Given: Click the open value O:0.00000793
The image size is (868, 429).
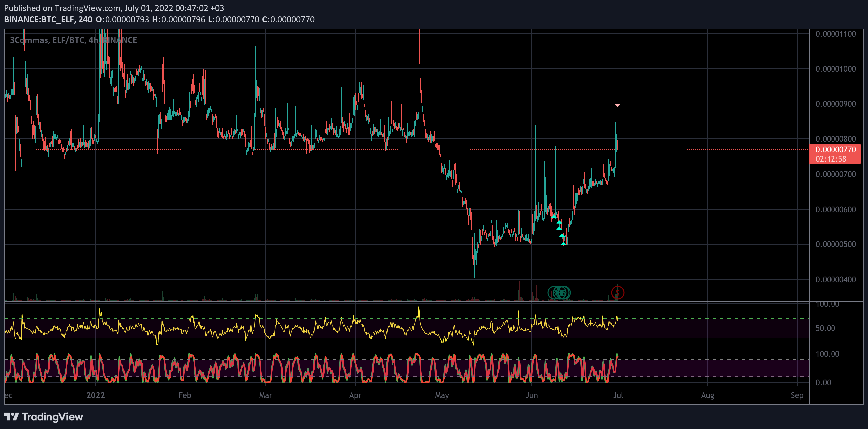Looking at the screenshot, I should (122, 19).
